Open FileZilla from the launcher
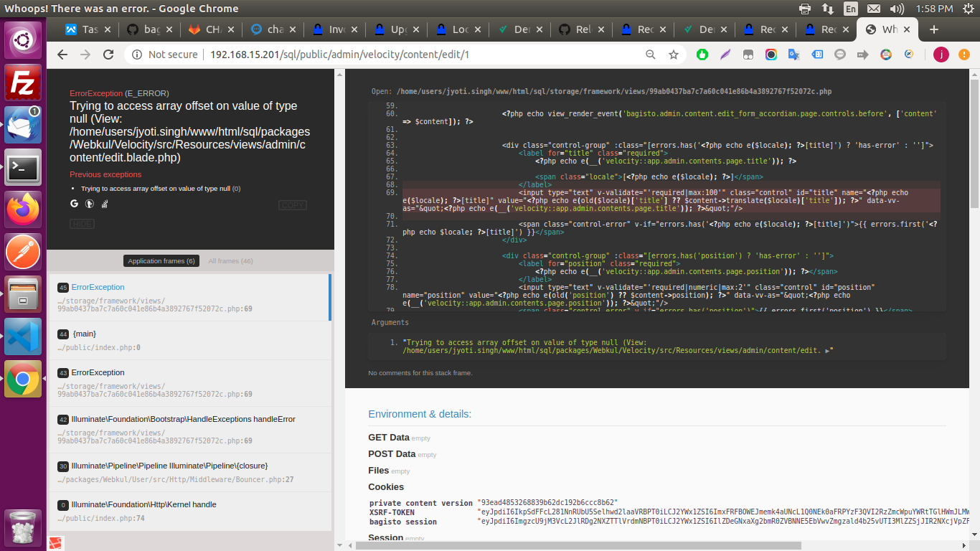 (23, 82)
